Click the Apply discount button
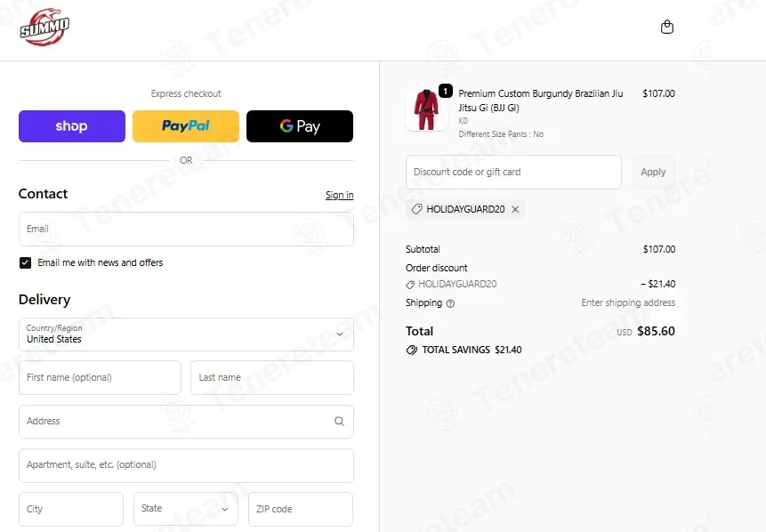This screenshot has height=532, width=766. point(653,172)
